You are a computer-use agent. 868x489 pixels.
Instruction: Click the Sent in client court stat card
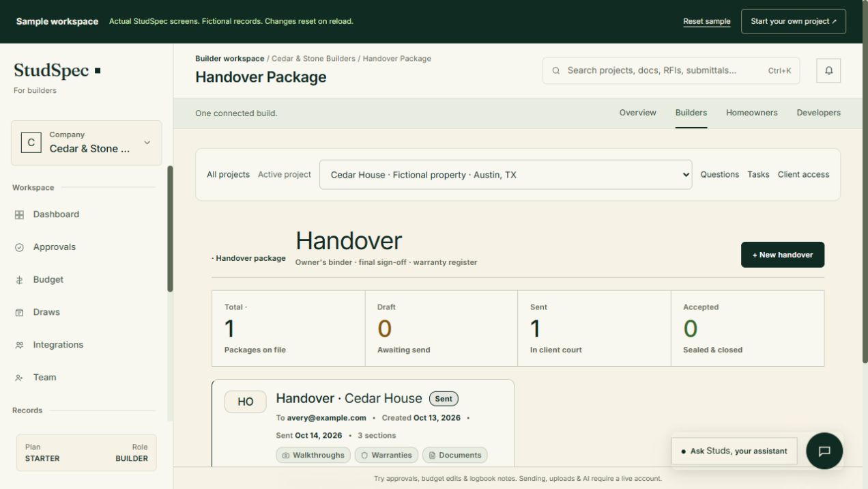[x=594, y=329]
